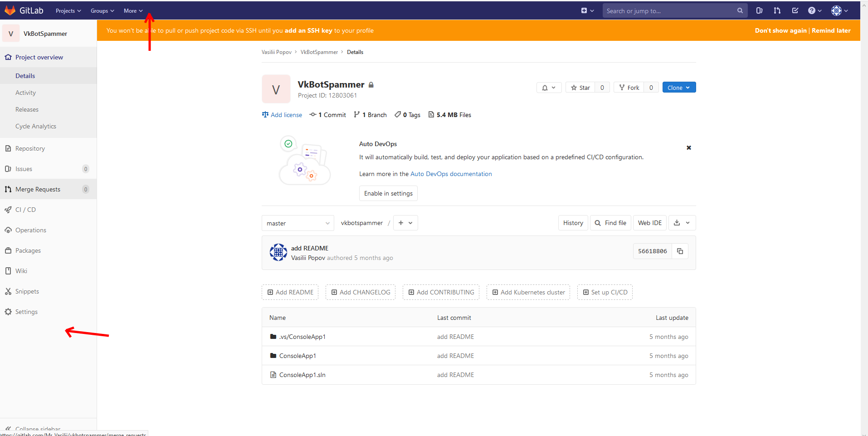Open Settings gear in sidebar

point(48,312)
